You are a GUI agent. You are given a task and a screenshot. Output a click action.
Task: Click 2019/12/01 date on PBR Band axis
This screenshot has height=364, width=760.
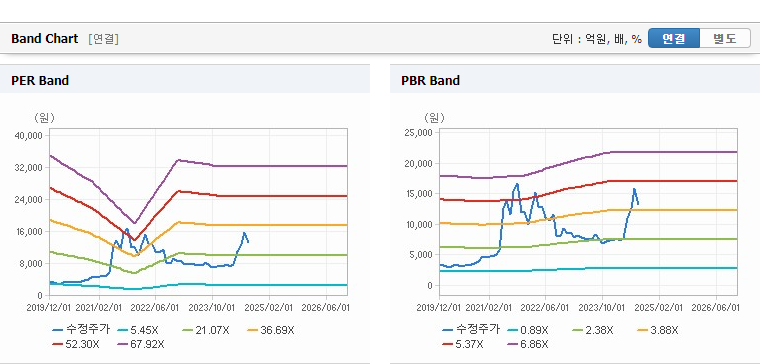click(439, 308)
